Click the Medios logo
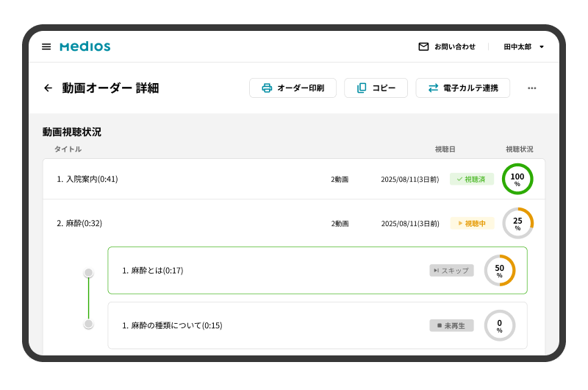Viewport: 588px width, 390px height. [x=85, y=46]
